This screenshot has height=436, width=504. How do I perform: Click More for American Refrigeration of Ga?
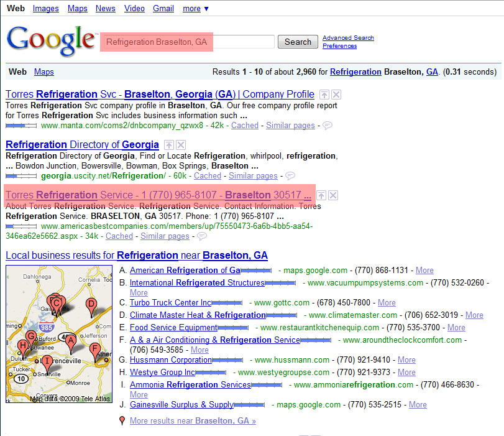click(x=424, y=271)
